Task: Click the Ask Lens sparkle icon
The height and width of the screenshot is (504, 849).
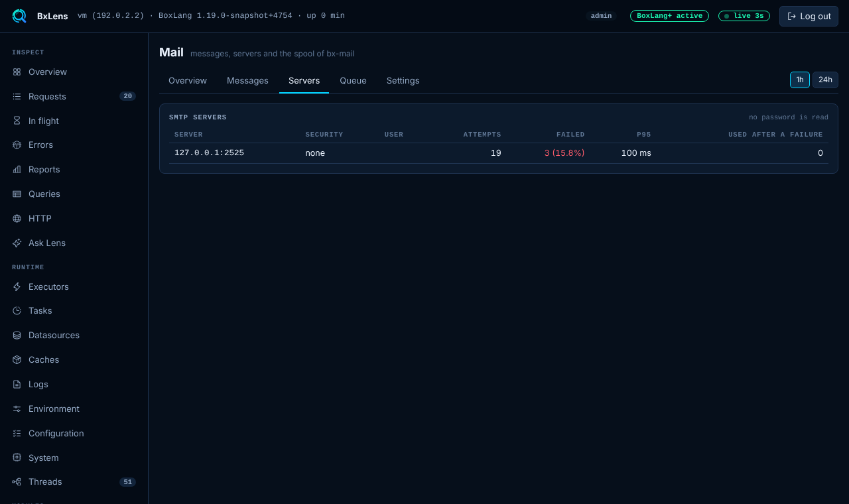Action: click(17, 243)
